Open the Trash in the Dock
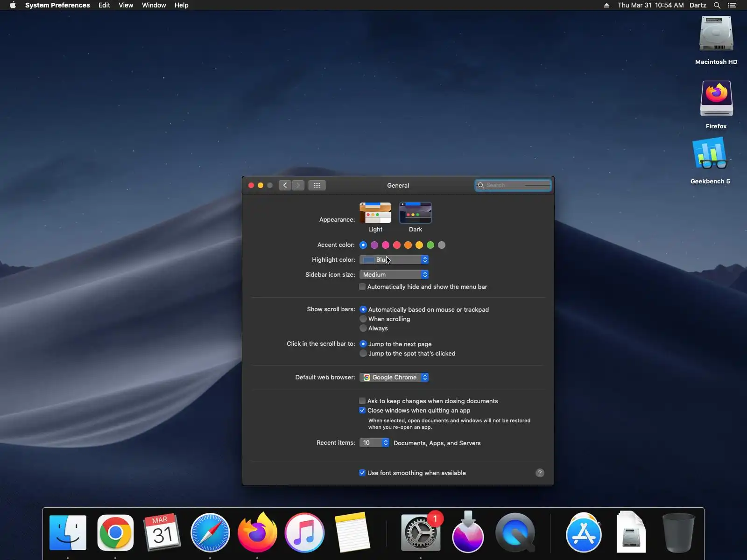 [678, 532]
